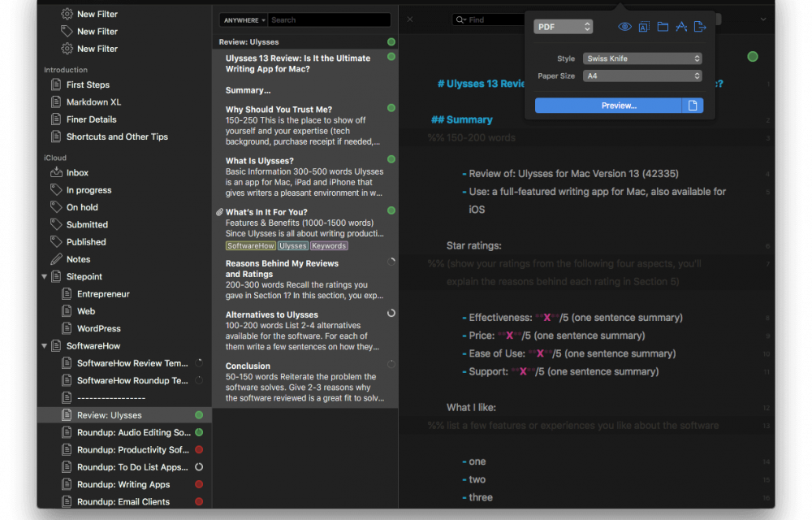812x520 pixels.
Task: Click the 'What I like:' line in the editor
Action: pos(471,408)
